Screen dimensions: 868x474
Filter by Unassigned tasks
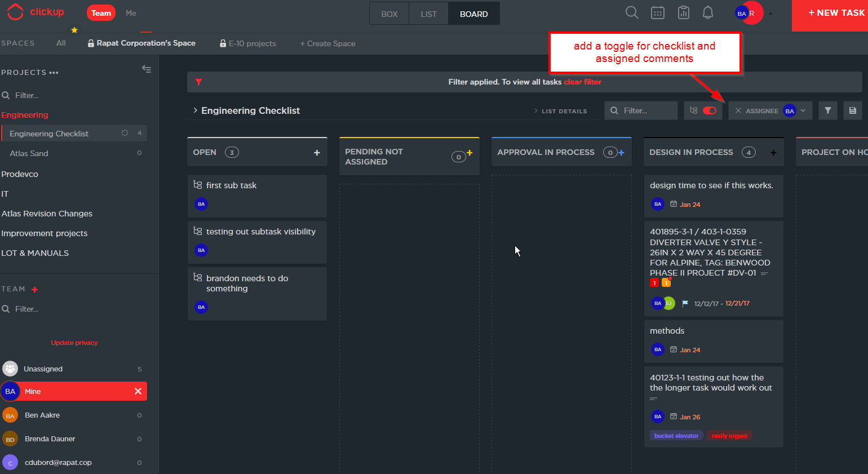[73, 369]
